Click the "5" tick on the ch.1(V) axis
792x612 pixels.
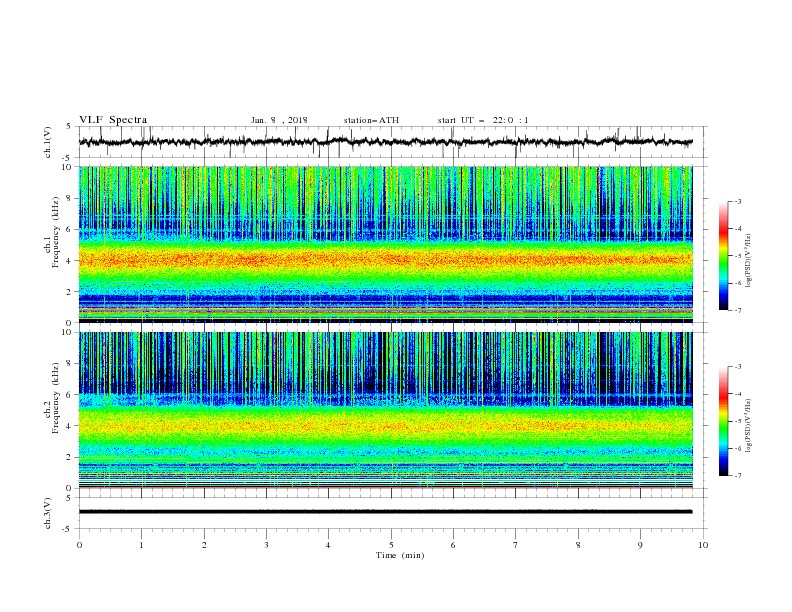pos(69,126)
